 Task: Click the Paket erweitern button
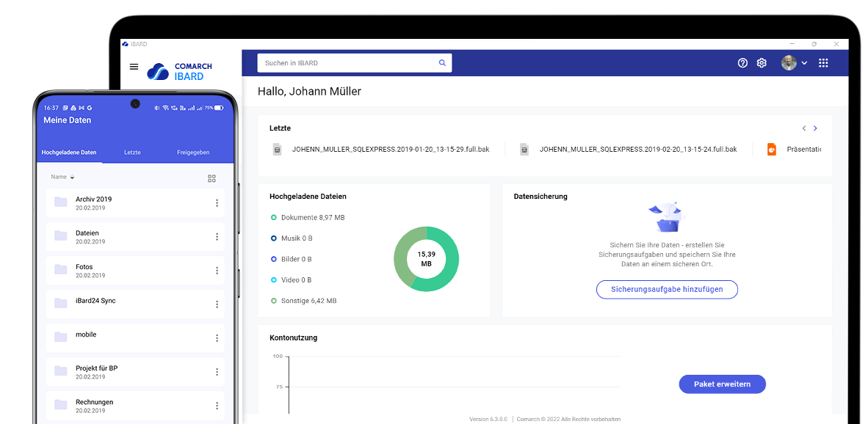click(x=723, y=384)
